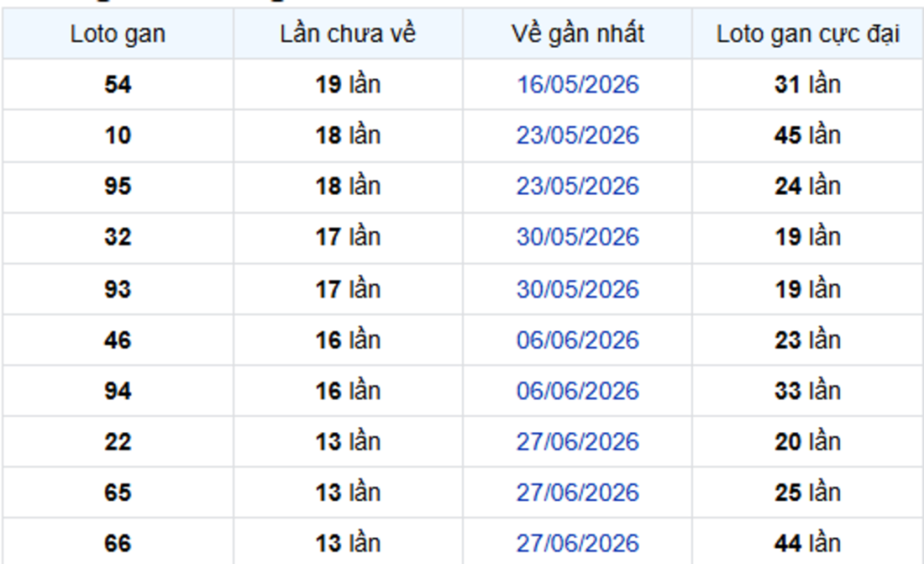Select loto number 10 cell

[x=118, y=135]
